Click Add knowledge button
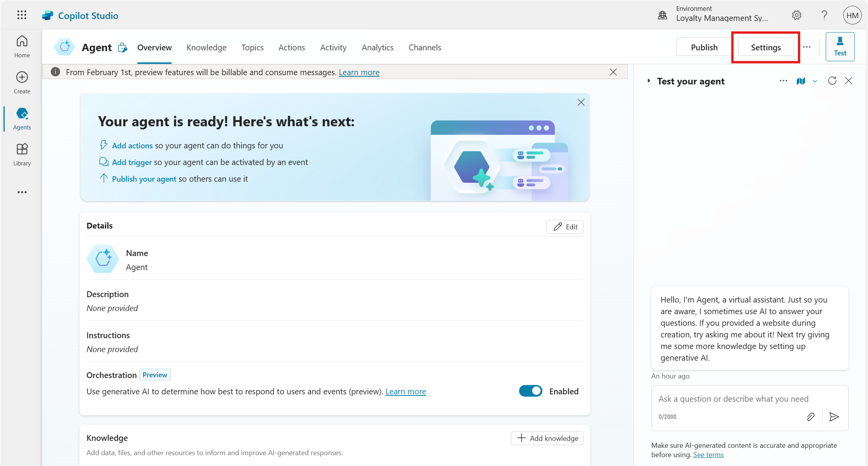This screenshot has width=868, height=466. [547, 438]
